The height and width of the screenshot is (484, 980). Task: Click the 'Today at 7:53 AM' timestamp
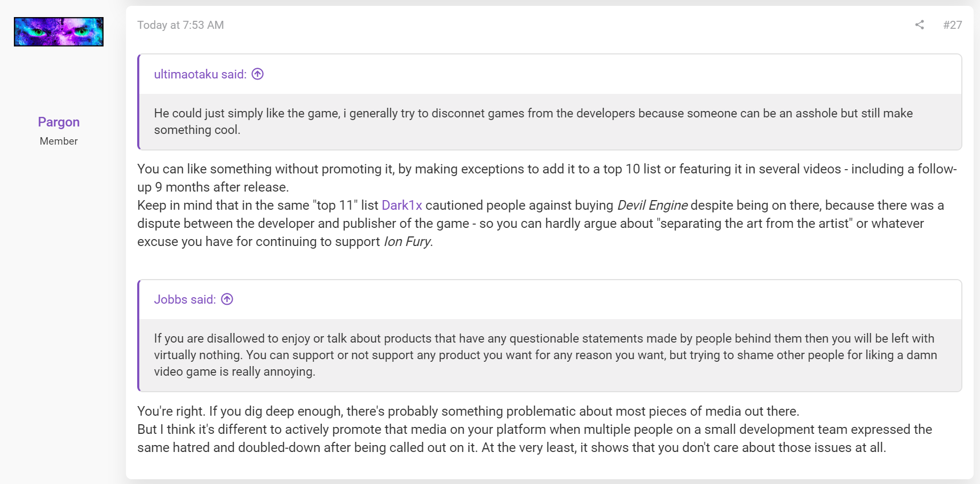[x=180, y=25]
